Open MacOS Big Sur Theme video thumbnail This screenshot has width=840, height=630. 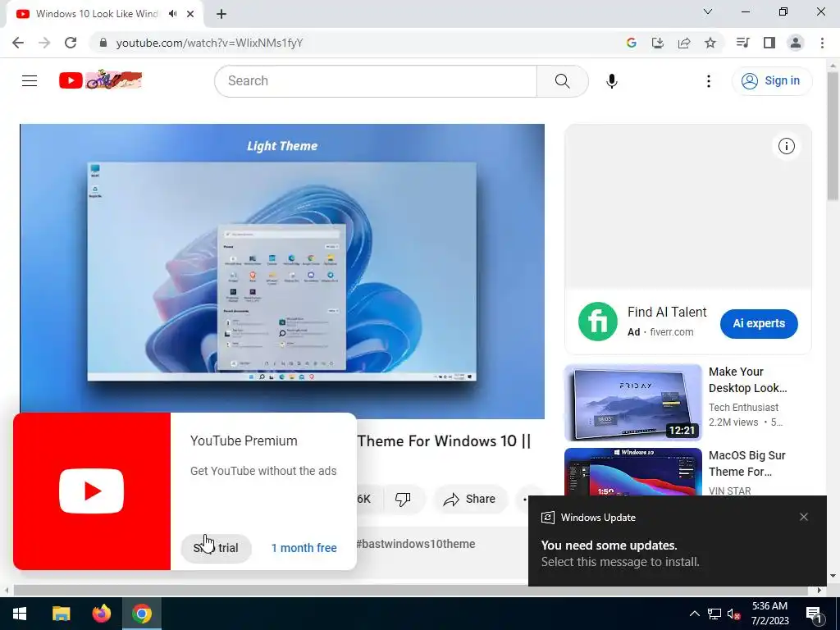tap(632, 472)
